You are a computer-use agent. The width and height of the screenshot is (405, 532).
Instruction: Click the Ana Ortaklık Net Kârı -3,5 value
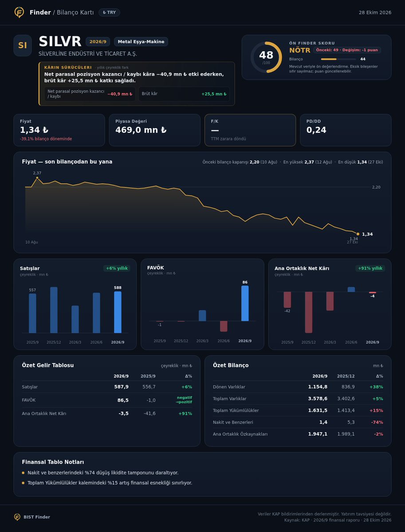point(124,413)
